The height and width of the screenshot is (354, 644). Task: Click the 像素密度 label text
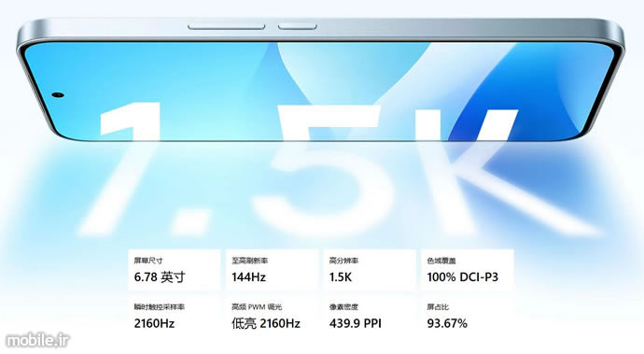coord(343,307)
